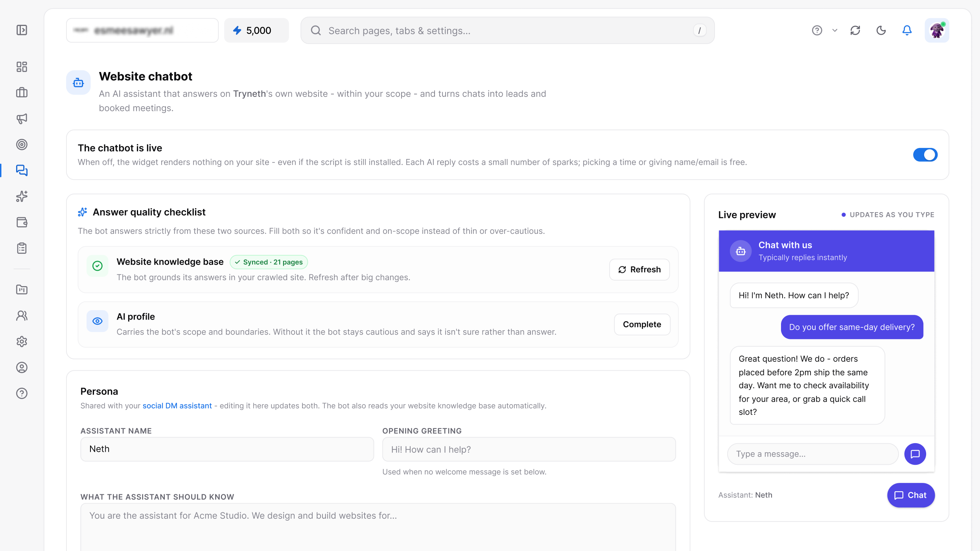The image size is (980, 551).
Task: Refresh the website knowledge base
Action: coord(639,270)
